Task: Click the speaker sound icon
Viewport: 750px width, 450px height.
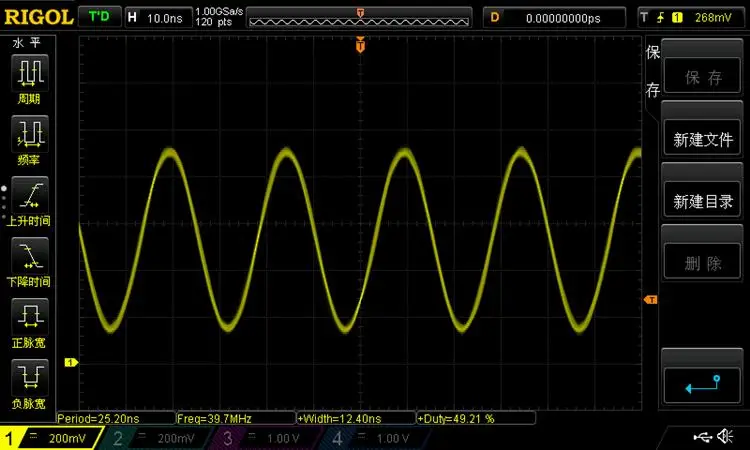Action: [726, 436]
